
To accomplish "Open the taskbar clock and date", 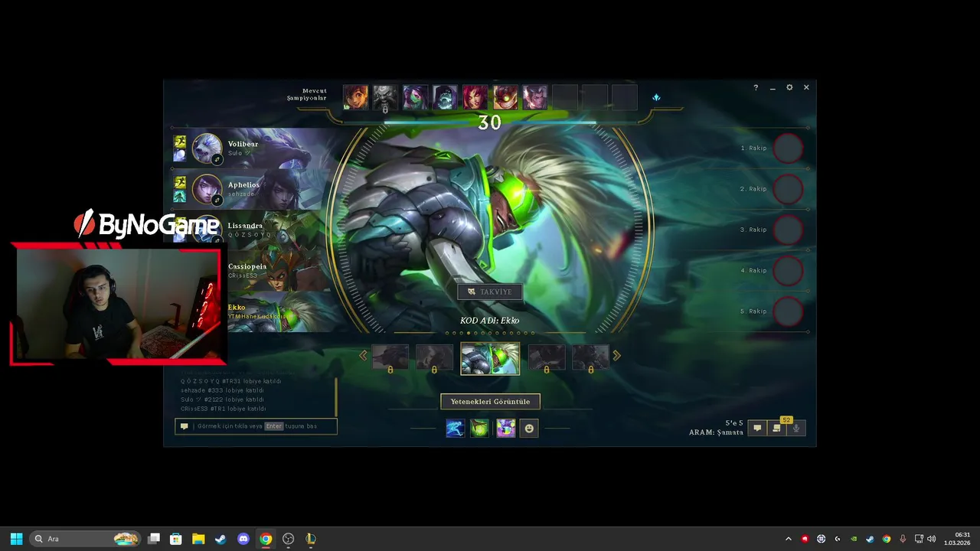I will coord(959,539).
